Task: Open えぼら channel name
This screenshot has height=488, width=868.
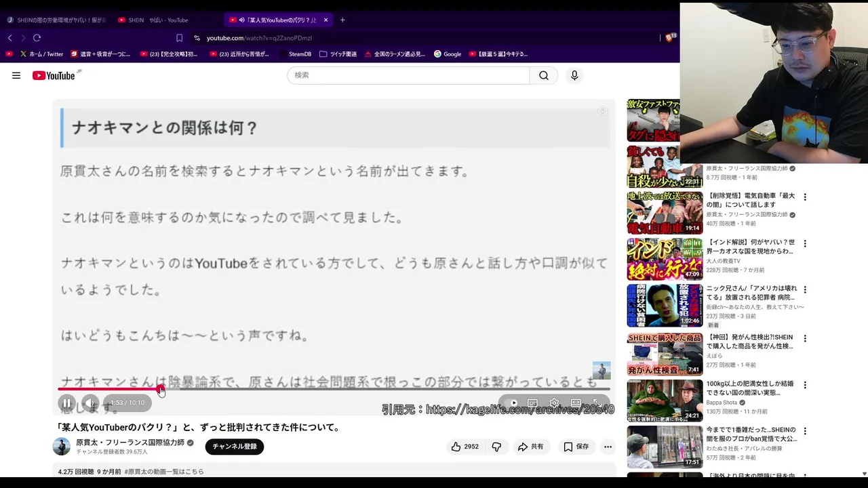Action: pyautogui.click(x=715, y=356)
